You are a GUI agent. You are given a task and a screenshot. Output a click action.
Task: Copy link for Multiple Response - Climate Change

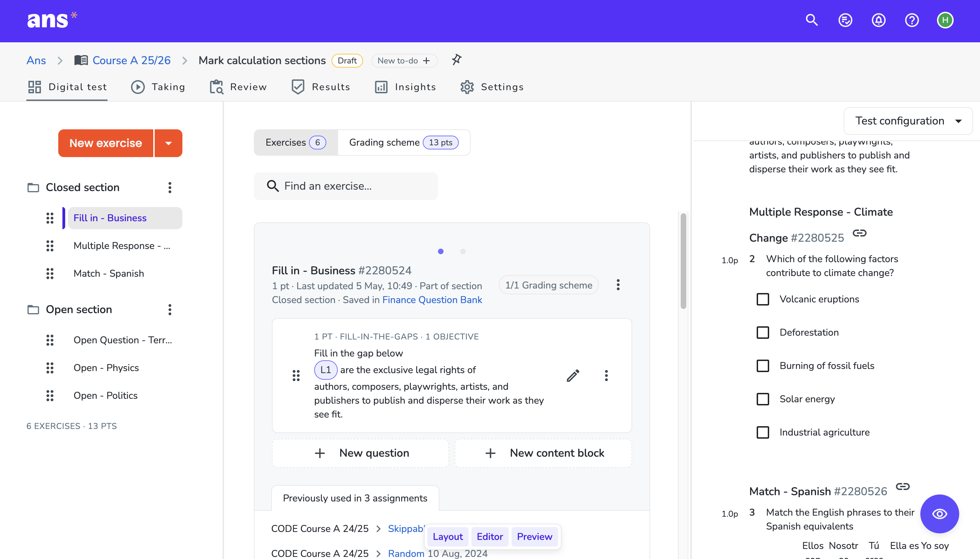(x=859, y=233)
